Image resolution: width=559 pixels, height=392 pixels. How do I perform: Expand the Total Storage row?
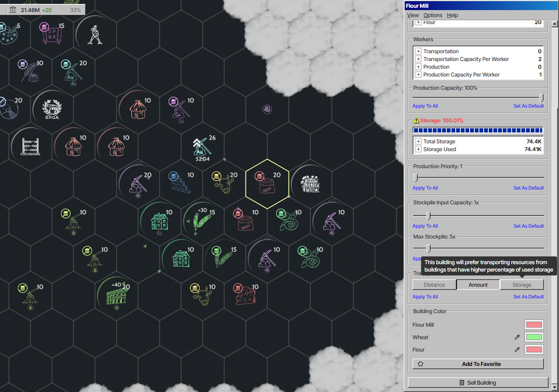pos(418,141)
